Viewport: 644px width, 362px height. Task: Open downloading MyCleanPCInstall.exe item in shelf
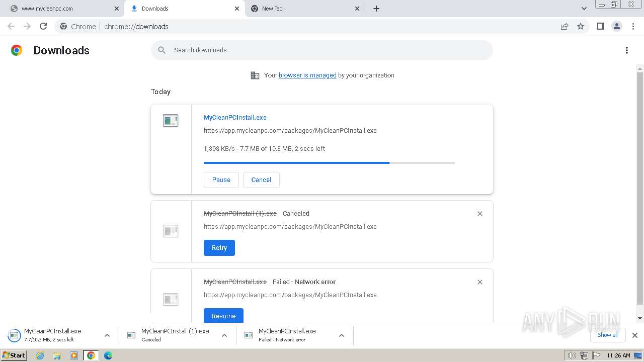pyautogui.click(x=53, y=335)
